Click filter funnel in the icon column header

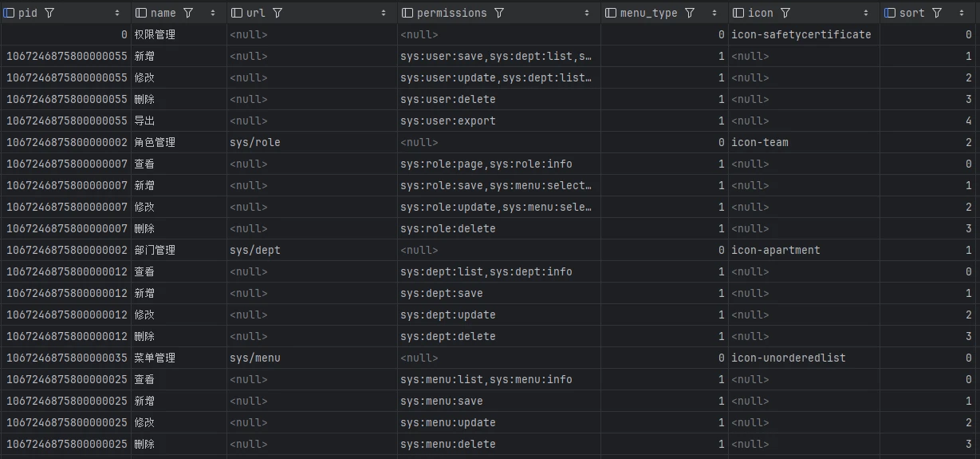(x=785, y=13)
